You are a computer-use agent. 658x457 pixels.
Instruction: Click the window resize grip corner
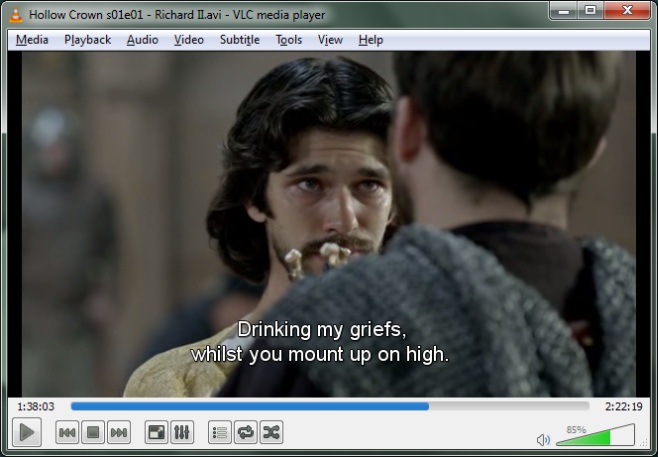point(645,443)
